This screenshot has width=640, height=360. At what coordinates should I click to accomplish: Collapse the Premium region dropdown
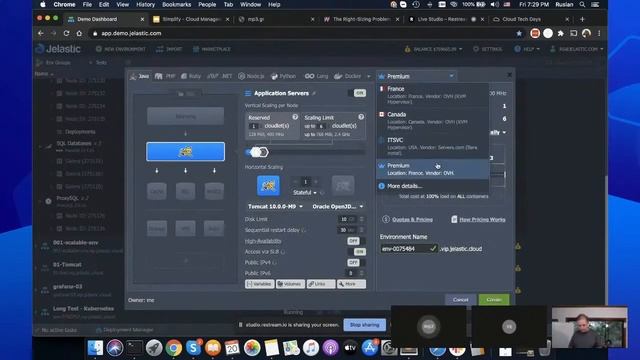tap(416, 76)
